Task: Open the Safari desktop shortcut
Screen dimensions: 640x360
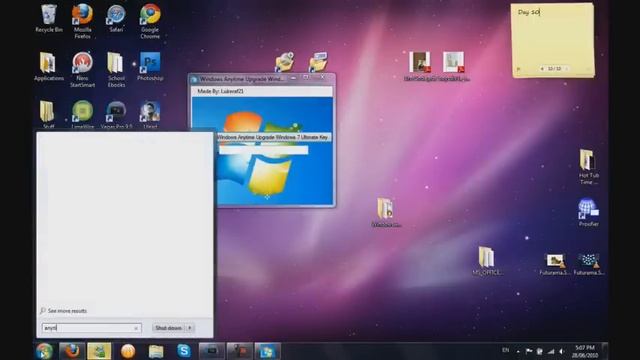Action: tap(116, 18)
